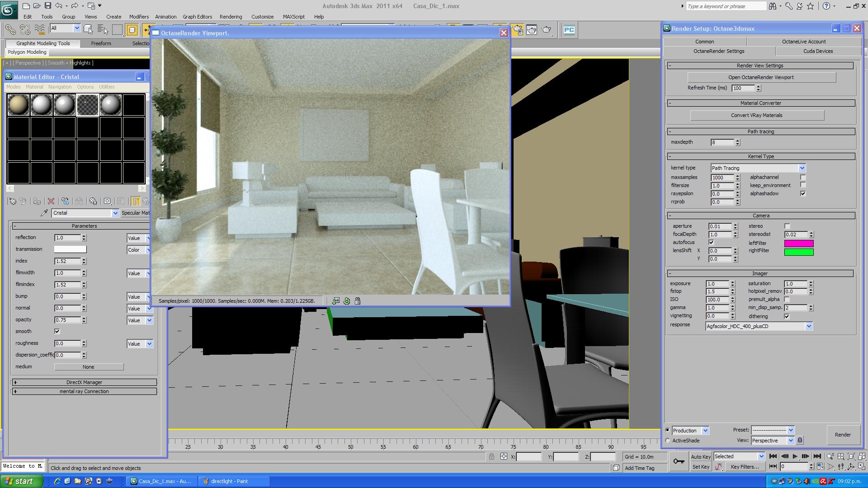Click the Bind to Space Warp icon
The height and width of the screenshot is (488, 868).
click(40, 30)
